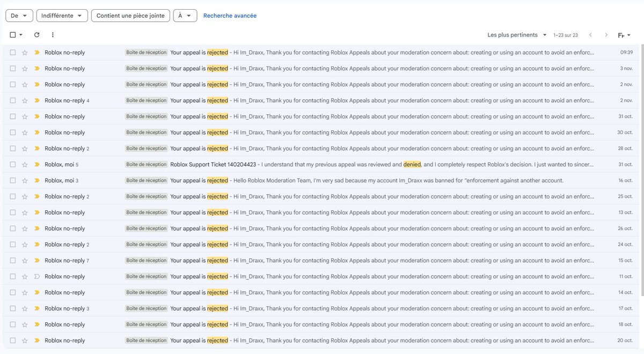This screenshot has height=354, width=644.
Task: Go to newer results page arrow
Action: [x=590, y=35]
